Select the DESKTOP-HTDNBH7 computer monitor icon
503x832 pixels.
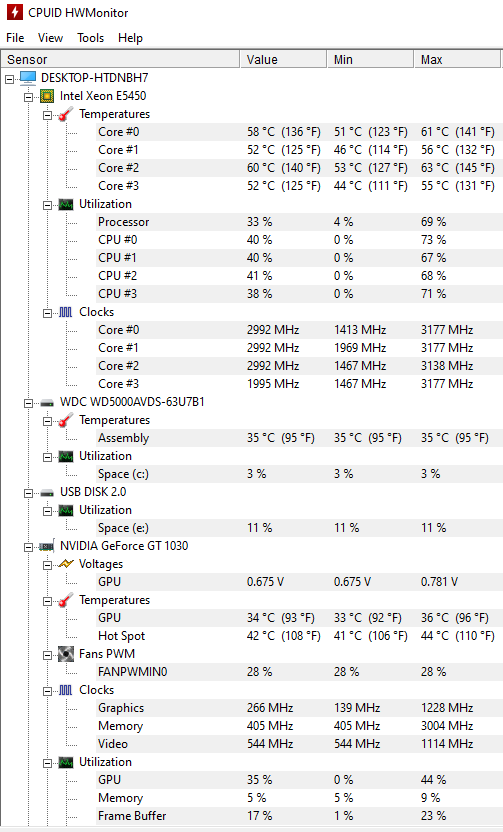point(28,78)
